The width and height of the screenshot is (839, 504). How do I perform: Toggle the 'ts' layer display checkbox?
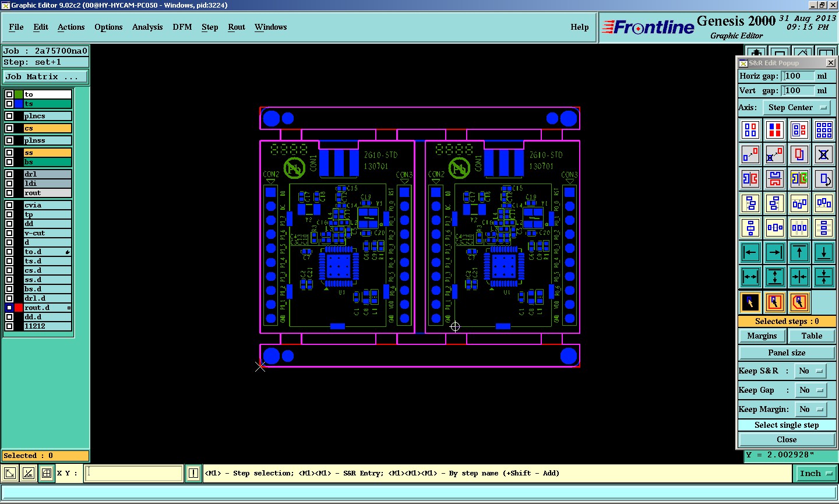[9, 104]
